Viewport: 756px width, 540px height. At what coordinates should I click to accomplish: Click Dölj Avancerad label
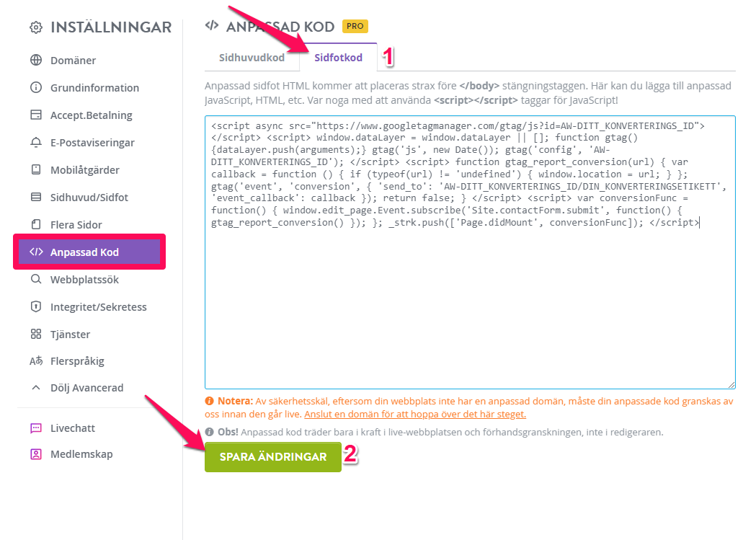[x=86, y=388]
